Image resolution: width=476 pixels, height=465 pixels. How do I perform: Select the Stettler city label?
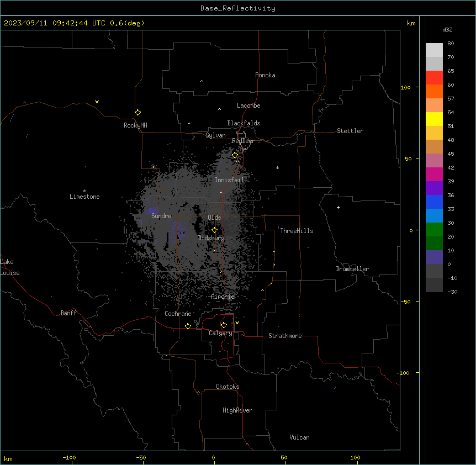(x=350, y=131)
